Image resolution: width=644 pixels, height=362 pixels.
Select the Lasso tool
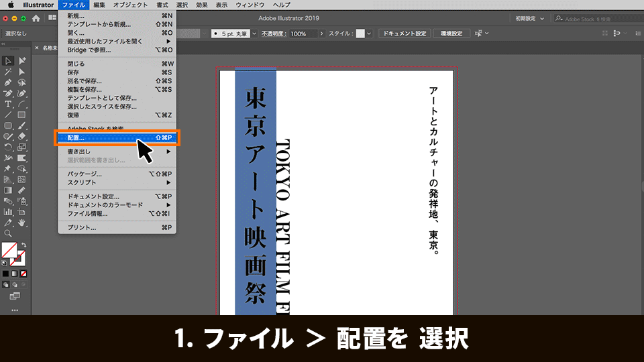coord(21,82)
